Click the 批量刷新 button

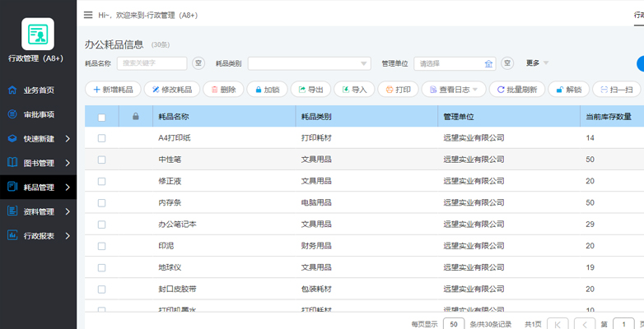516,90
